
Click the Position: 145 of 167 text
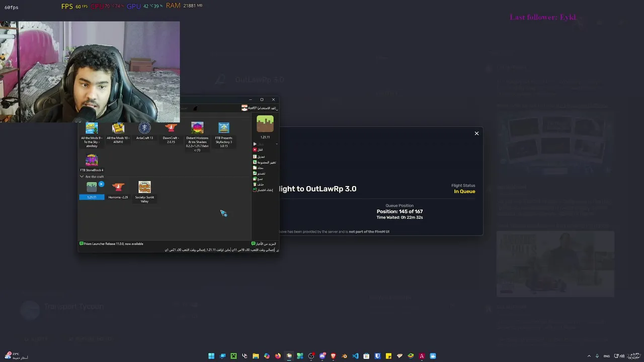point(399,212)
